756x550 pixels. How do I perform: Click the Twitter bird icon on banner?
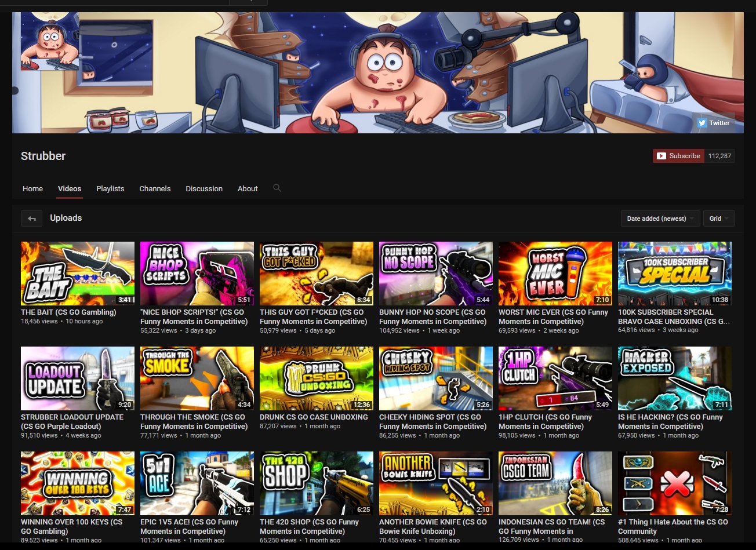(702, 123)
